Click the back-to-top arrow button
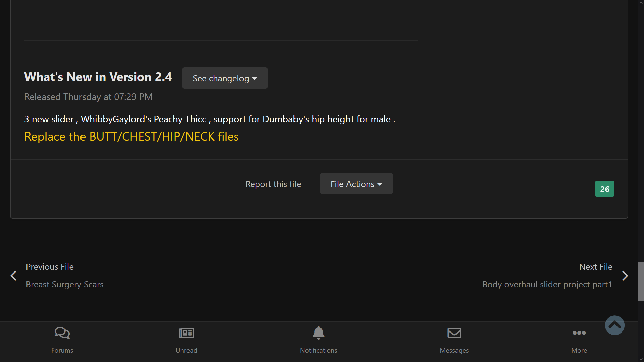This screenshot has width=644, height=362. 615,325
